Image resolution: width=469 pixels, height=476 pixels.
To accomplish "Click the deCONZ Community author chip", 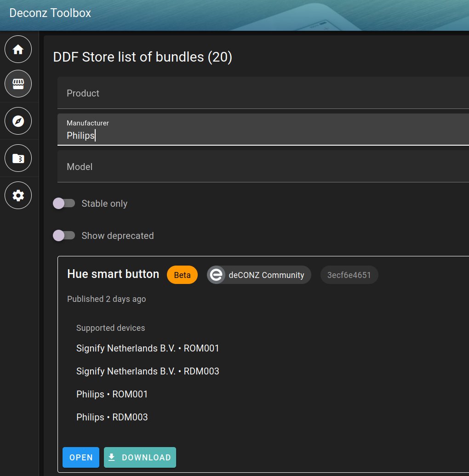I will 259,275.
